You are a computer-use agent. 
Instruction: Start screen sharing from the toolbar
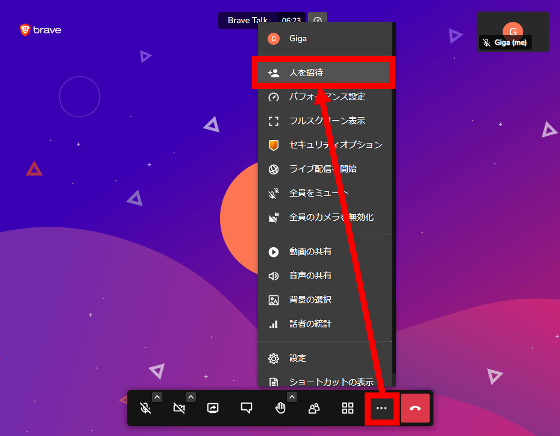click(x=212, y=408)
